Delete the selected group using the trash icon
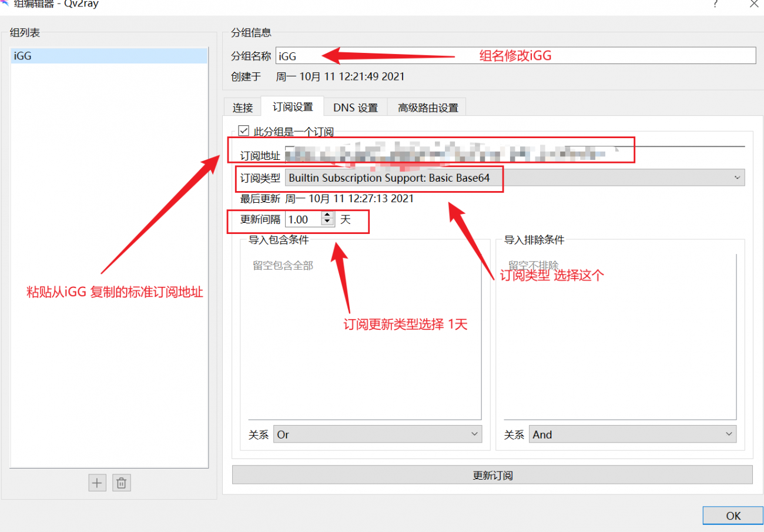Screen dimensions: 764x532 tap(122, 482)
